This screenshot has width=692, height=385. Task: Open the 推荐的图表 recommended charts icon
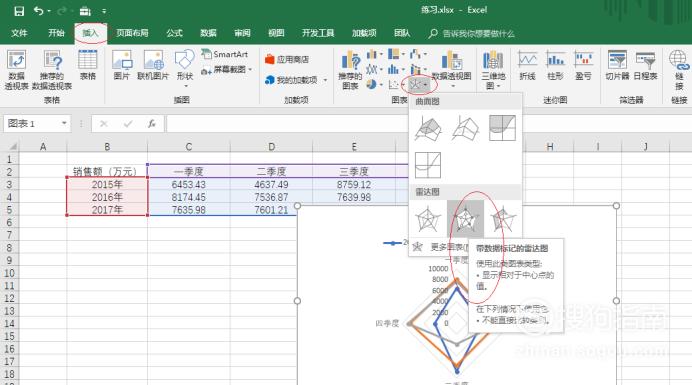pos(350,70)
